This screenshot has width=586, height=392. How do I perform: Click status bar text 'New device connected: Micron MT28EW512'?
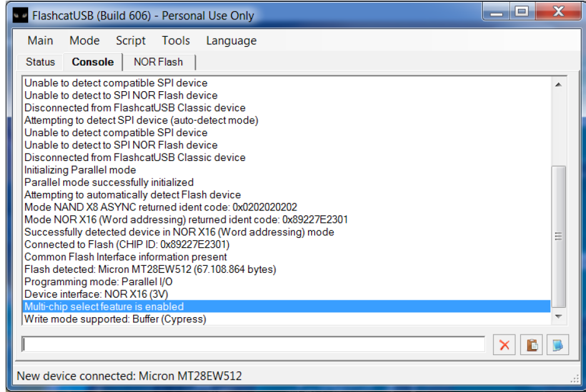[x=129, y=376]
